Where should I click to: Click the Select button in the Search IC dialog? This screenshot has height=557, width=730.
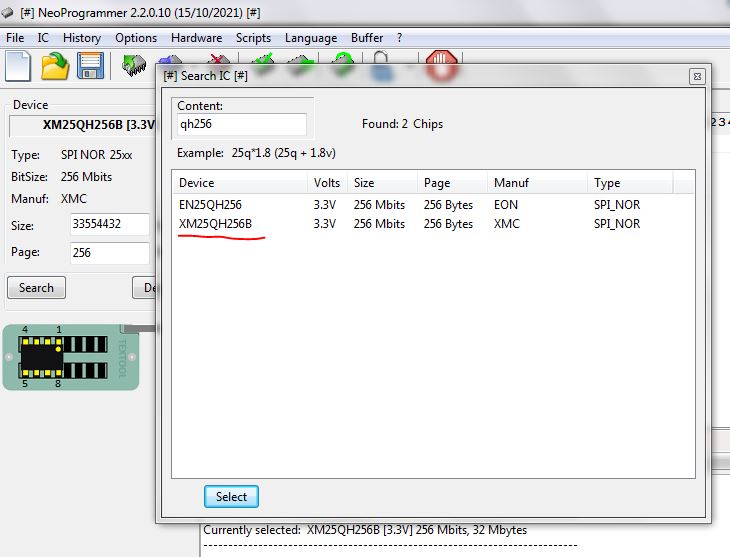click(x=231, y=496)
